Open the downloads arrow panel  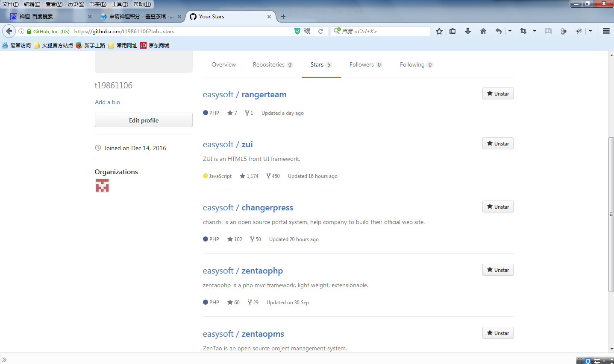point(468,31)
